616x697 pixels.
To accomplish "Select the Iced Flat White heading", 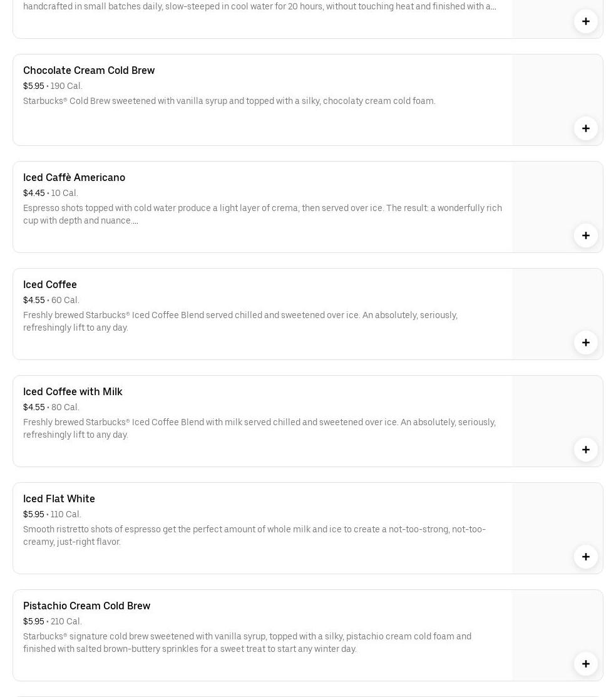I will tap(59, 498).
